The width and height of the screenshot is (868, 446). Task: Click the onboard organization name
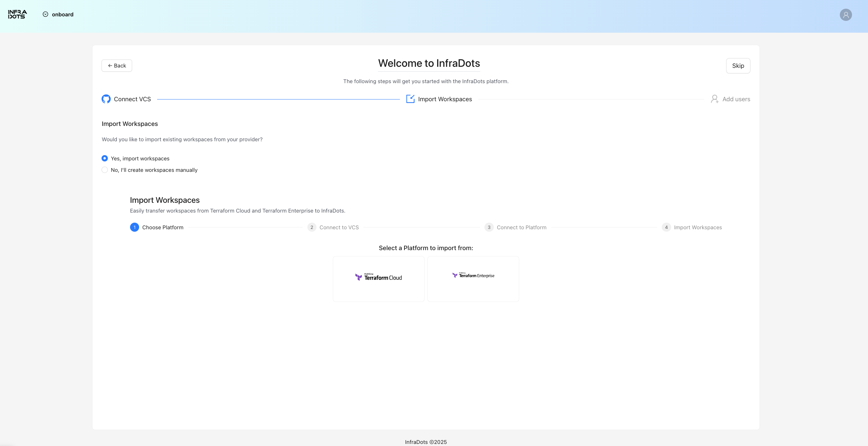(63, 14)
